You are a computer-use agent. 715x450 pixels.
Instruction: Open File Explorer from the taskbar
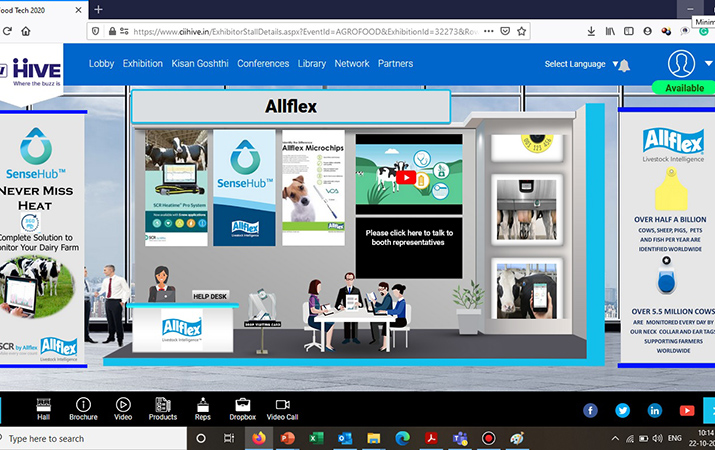pyautogui.click(x=373, y=438)
